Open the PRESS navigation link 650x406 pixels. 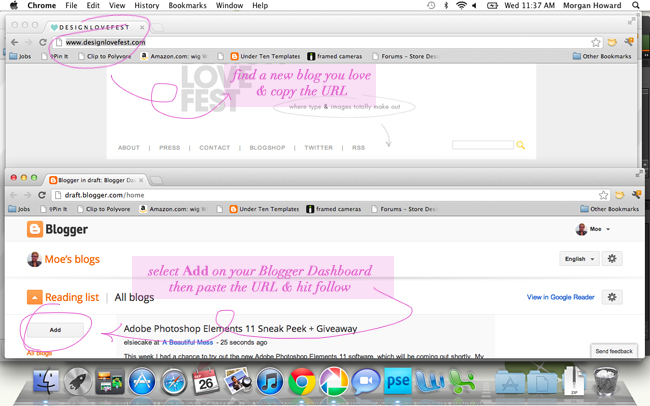point(170,148)
